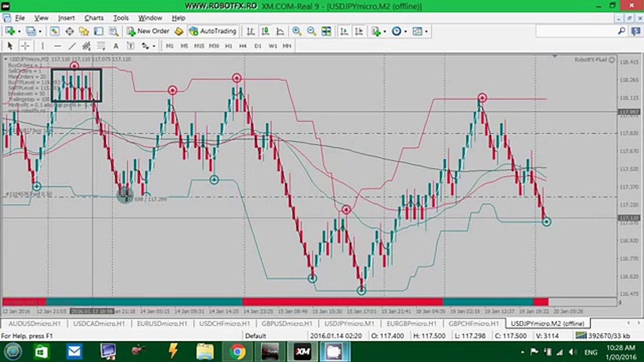Expand the Profiles dropdown arrow

tap(40, 32)
